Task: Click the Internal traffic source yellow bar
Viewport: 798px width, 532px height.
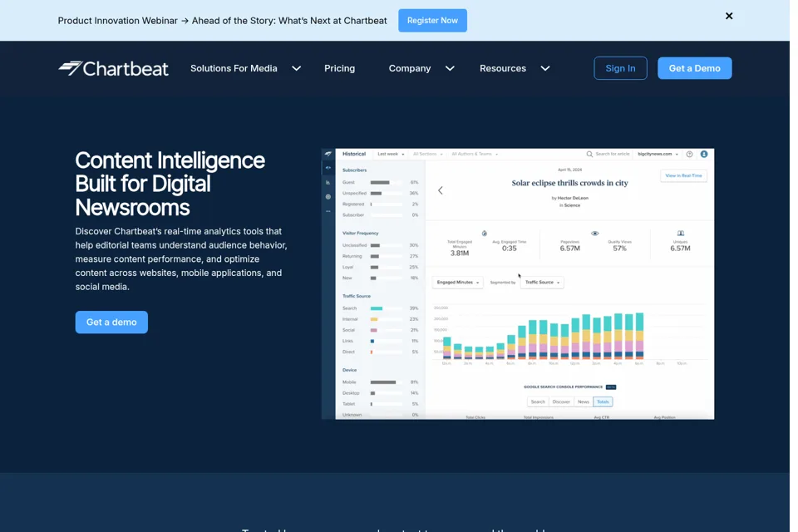Action: pyautogui.click(x=373, y=319)
